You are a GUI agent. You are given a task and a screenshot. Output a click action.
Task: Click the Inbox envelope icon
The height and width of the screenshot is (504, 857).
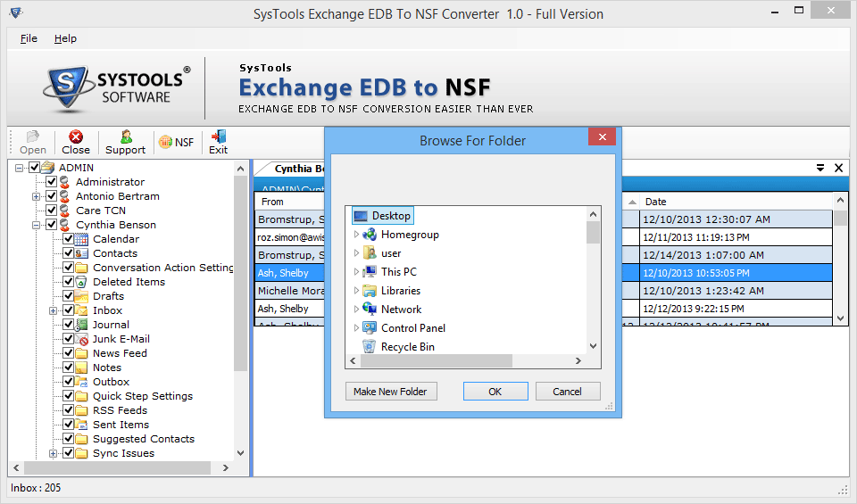[x=81, y=310]
